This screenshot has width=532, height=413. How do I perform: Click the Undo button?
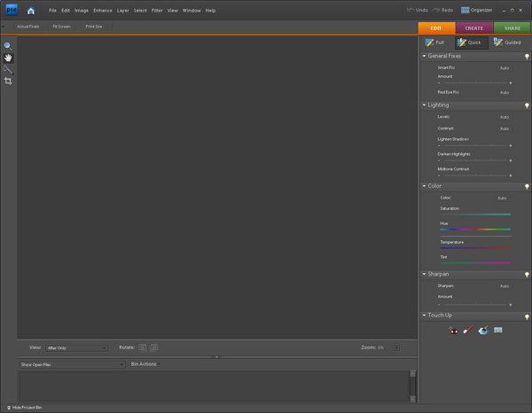[418, 10]
